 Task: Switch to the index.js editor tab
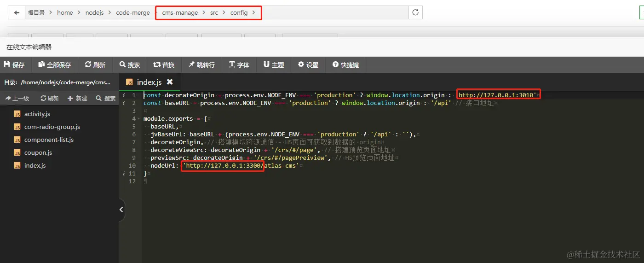coord(149,82)
